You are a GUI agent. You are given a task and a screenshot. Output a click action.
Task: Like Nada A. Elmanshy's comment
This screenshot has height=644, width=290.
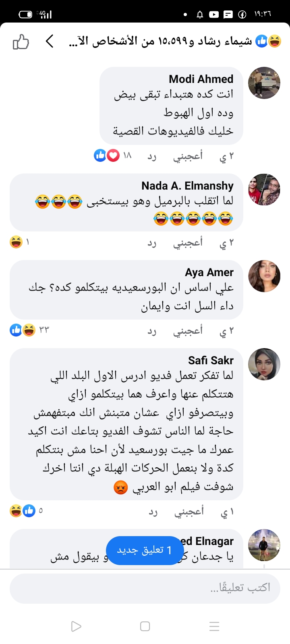tap(188, 243)
